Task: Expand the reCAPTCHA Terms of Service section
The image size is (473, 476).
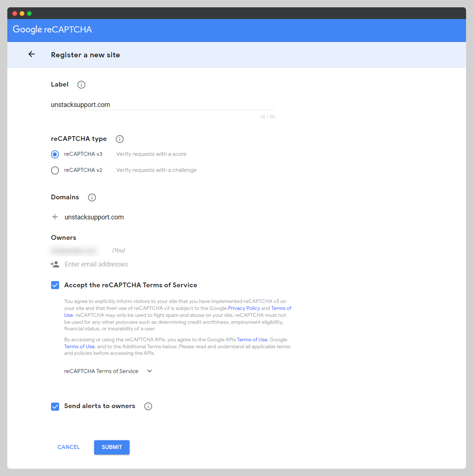Action: (149, 371)
